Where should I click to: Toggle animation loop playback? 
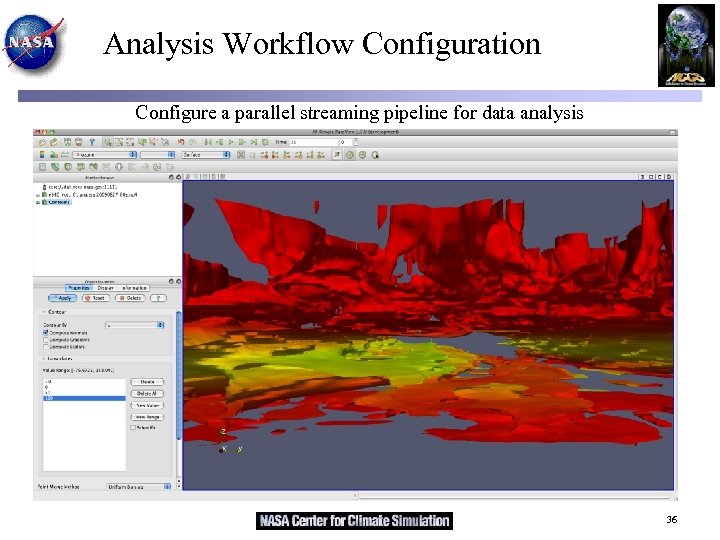tap(265, 142)
